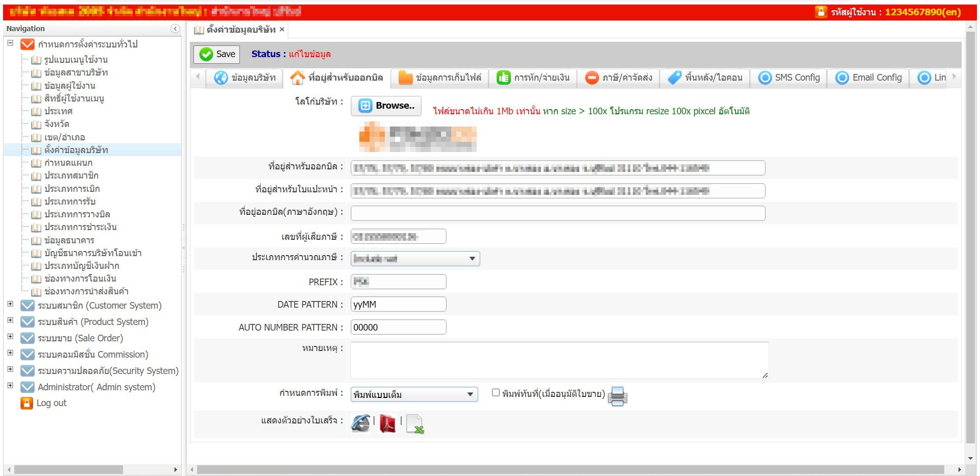Screen dimensions: 980x476
Task: Open receipt preview in Internet Explorer icon
Action: tap(361, 423)
